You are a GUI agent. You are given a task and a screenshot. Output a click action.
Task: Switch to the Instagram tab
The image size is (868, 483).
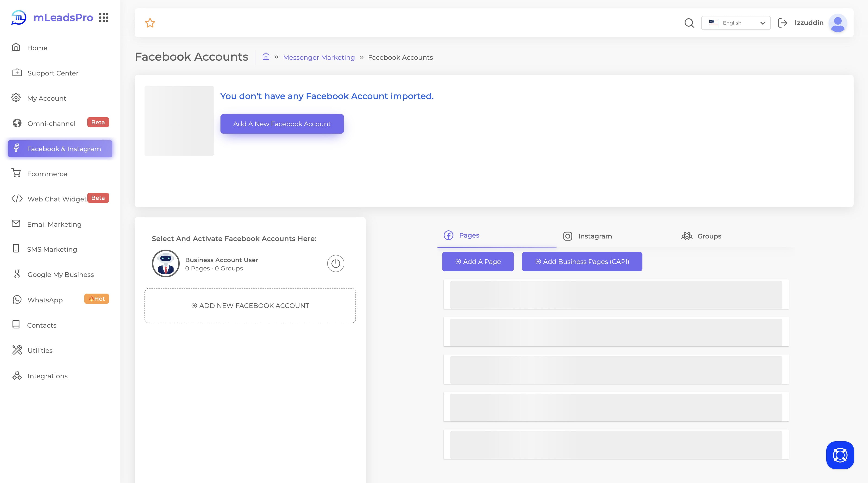pyautogui.click(x=587, y=236)
